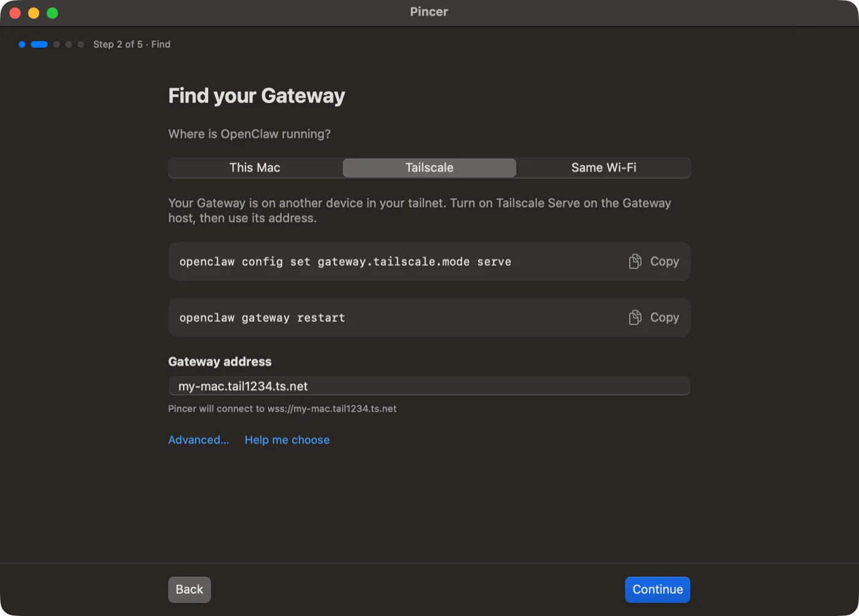This screenshot has height=616, width=859.
Task: Open the Advanced... options link
Action: click(x=198, y=440)
